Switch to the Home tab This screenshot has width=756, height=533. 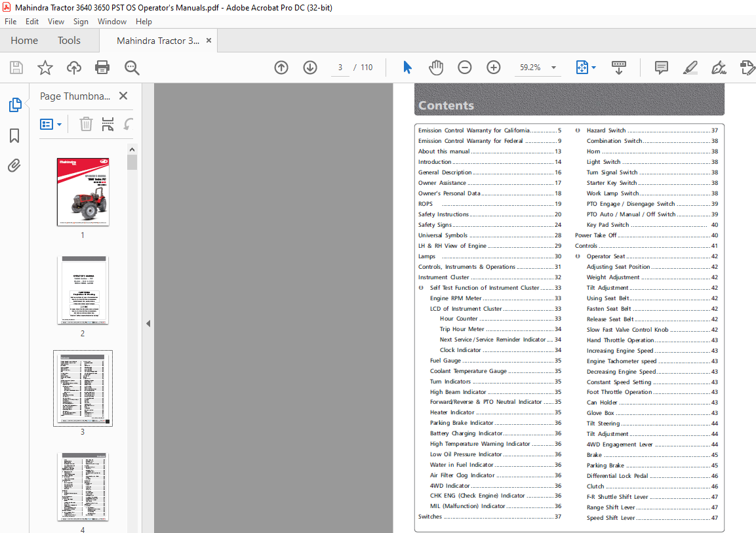click(24, 41)
